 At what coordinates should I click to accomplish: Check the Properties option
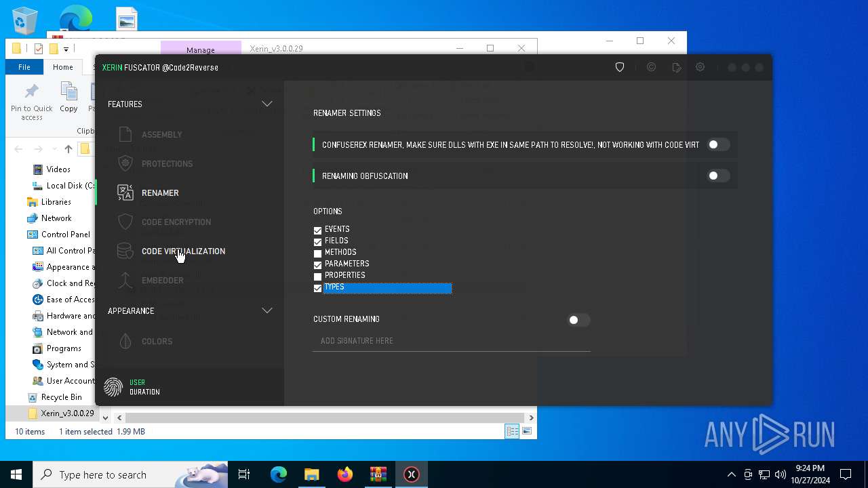(317, 277)
